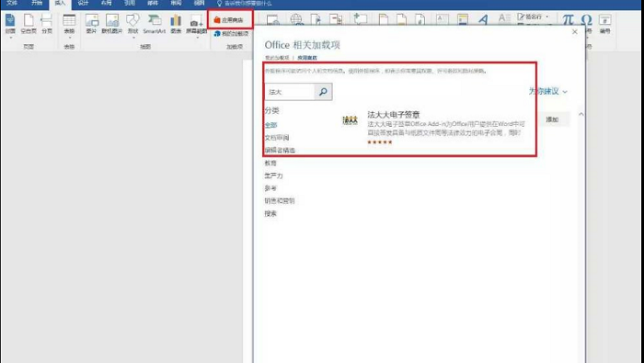Open the Quick Parts icon
Viewport: 644px width, 363px height.
pyautogui.click(x=463, y=19)
